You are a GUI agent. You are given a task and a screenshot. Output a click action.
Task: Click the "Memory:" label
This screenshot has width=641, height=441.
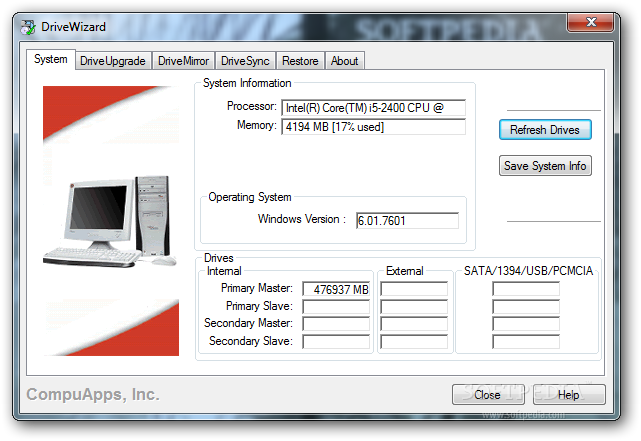click(x=257, y=125)
